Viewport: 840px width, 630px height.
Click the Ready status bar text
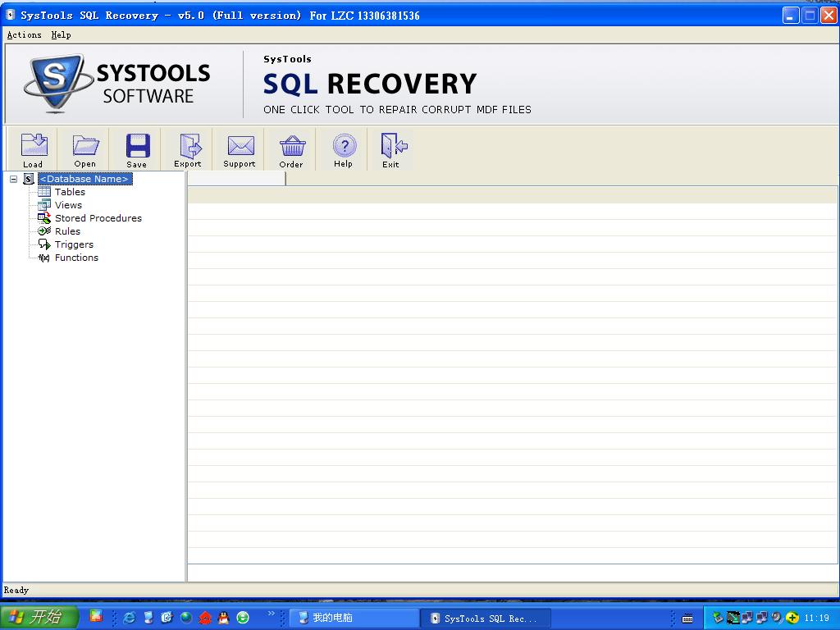pyautogui.click(x=16, y=590)
